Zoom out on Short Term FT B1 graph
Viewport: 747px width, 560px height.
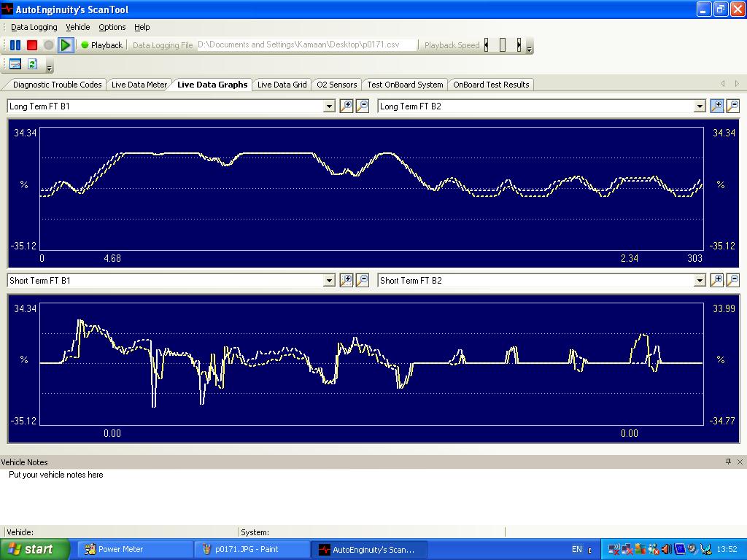(363, 281)
